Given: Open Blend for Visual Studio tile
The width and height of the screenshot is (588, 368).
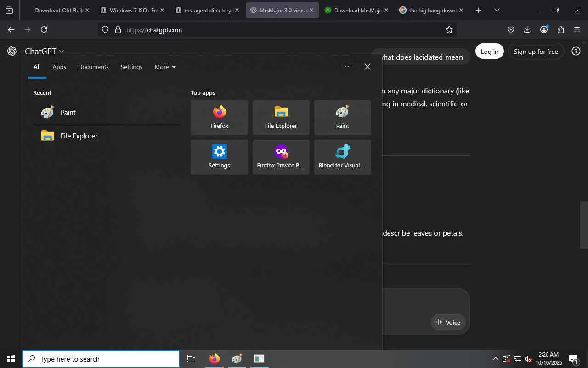Looking at the screenshot, I should click(x=342, y=157).
